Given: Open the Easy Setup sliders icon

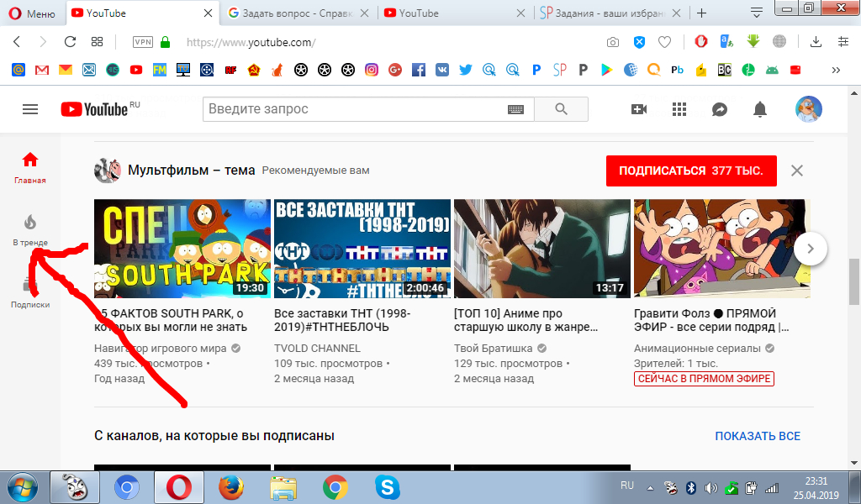Looking at the screenshot, I should (x=843, y=42).
